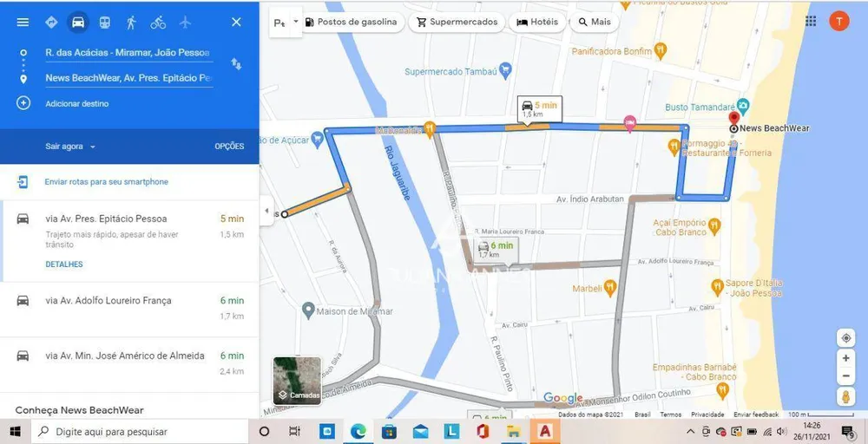Click Busto Tamandaré camera marker
The width and height of the screenshot is (868, 444).
[x=743, y=105]
